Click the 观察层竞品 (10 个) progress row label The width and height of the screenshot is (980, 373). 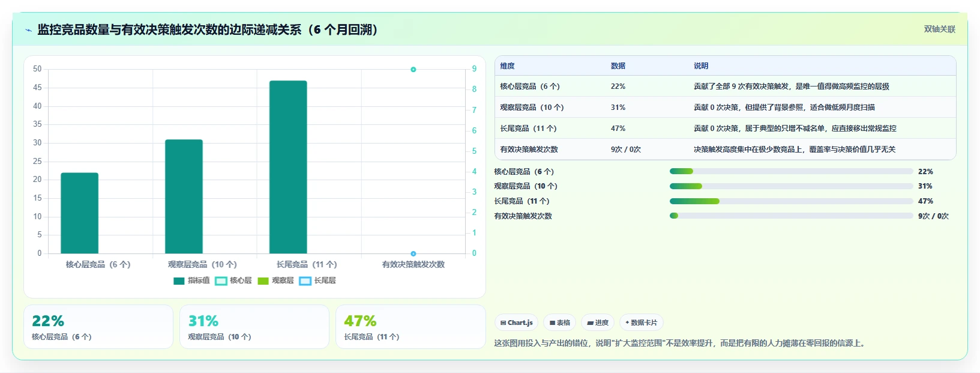click(x=526, y=186)
